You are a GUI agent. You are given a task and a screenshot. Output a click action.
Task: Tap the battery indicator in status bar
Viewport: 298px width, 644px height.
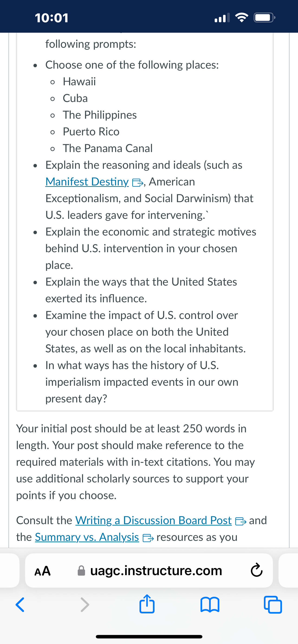tap(265, 17)
